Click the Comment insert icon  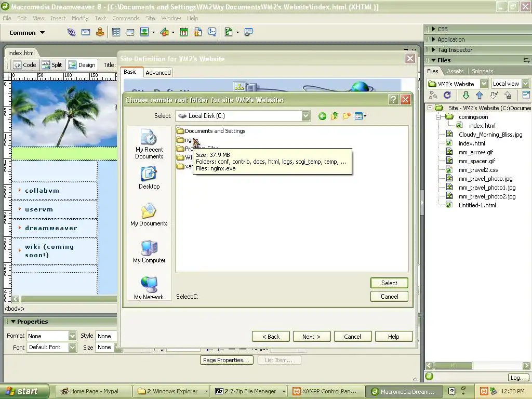click(212, 32)
